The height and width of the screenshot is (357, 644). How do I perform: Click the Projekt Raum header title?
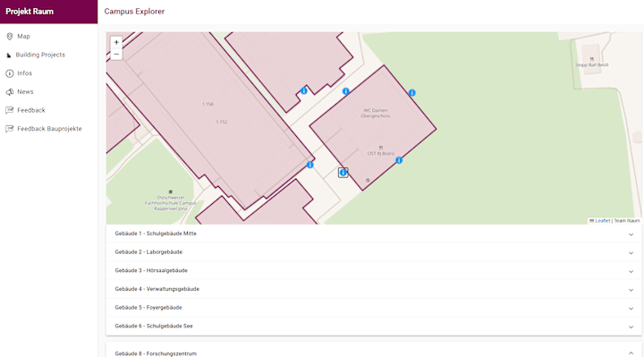(30, 12)
